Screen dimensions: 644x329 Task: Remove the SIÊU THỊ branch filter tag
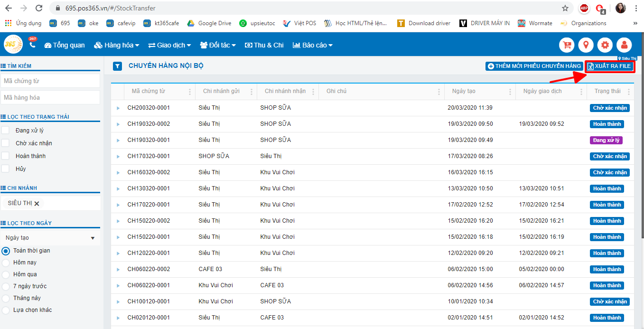tap(37, 203)
